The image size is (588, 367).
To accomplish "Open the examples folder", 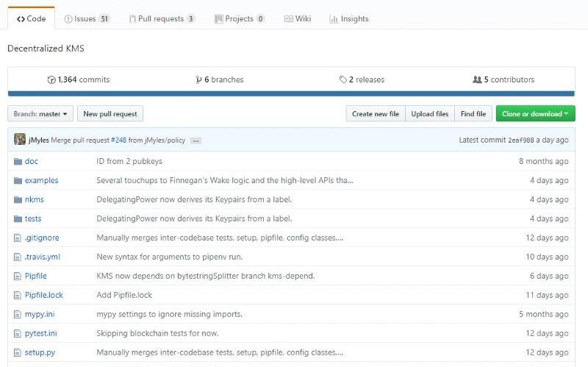I will point(41,180).
